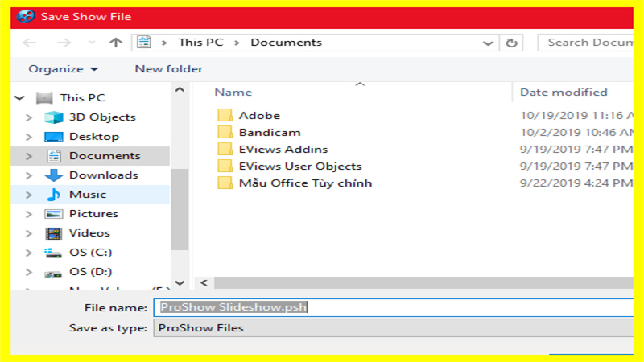Select This PC in navigation tree
The height and width of the screenshot is (362, 644).
(x=83, y=97)
